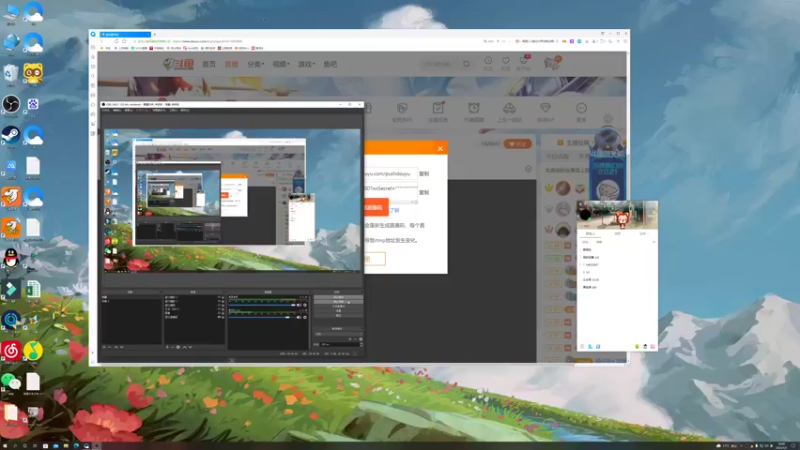This screenshot has width=800, height=450.
Task: Expand Douyu 分类 dropdown
Action: coord(256,64)
